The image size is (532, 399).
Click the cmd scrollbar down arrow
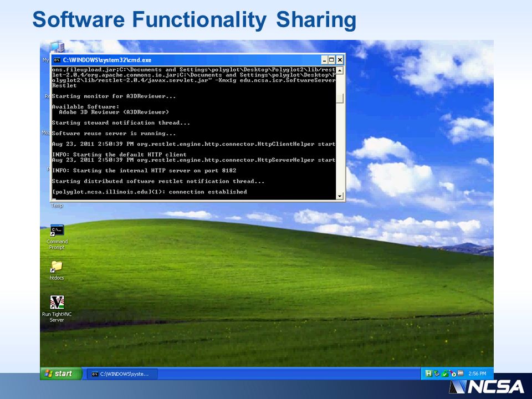point(340,196)
